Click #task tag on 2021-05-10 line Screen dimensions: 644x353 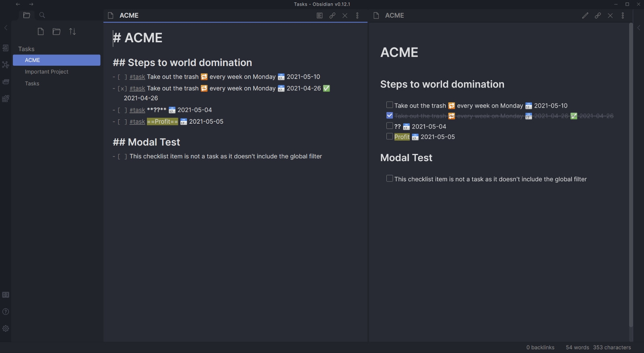point(137,77)
